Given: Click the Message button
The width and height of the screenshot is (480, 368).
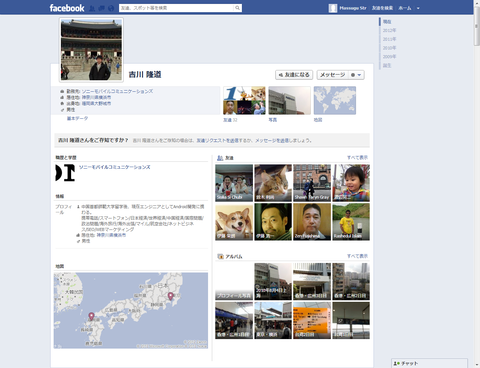Looking at the screenshot, I should 332,75.
